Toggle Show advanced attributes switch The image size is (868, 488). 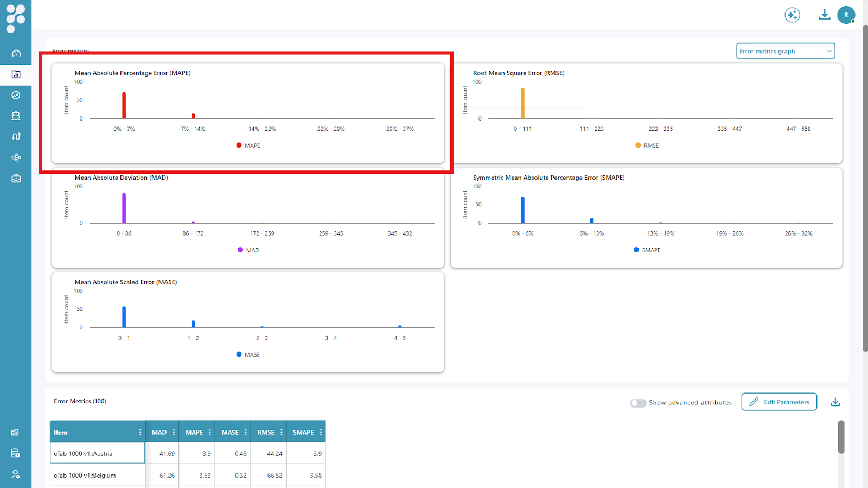638,403
